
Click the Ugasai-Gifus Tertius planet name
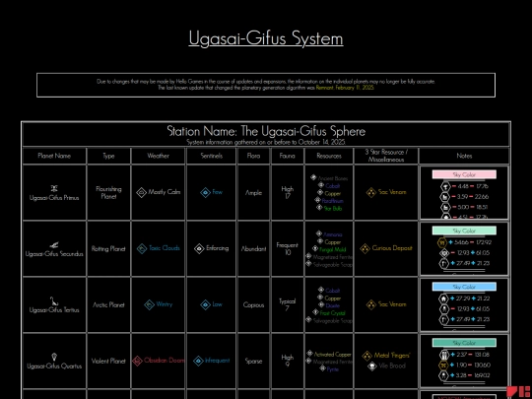pos(54,310)
